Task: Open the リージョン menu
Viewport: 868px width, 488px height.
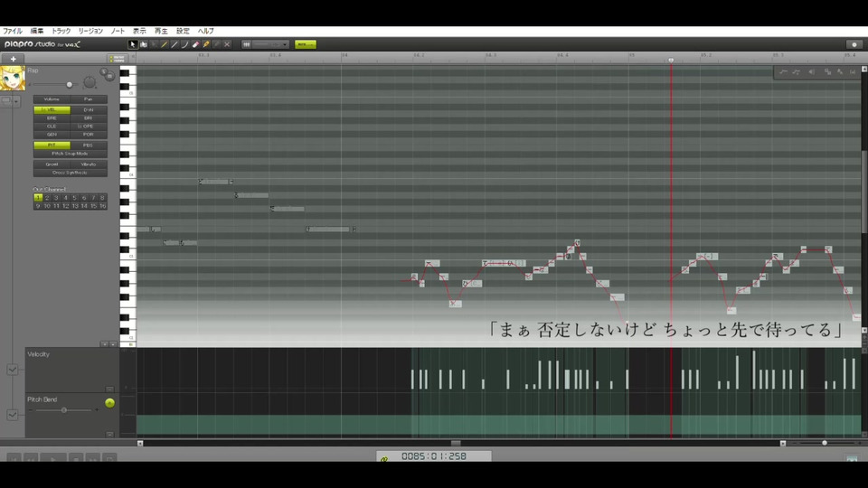Action: (90, 31)
